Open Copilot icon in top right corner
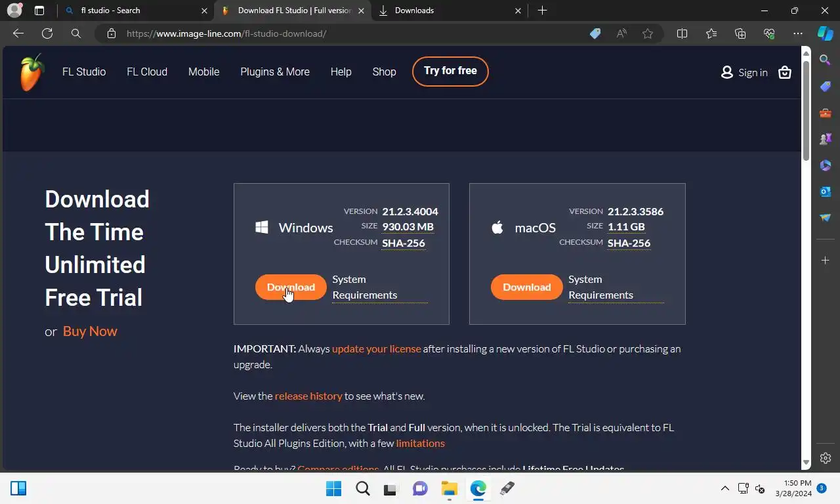840x504 pixels. (x=826, y=33)
